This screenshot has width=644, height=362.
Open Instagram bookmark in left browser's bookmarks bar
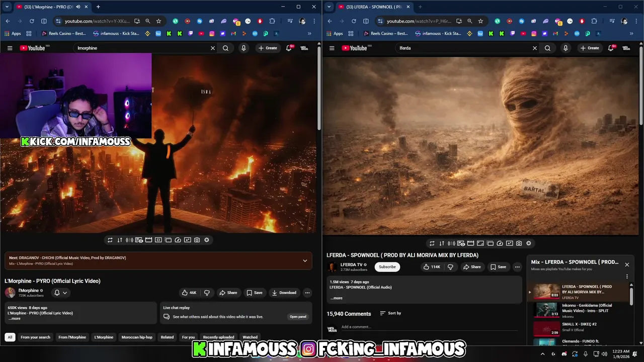coord(212,34)
